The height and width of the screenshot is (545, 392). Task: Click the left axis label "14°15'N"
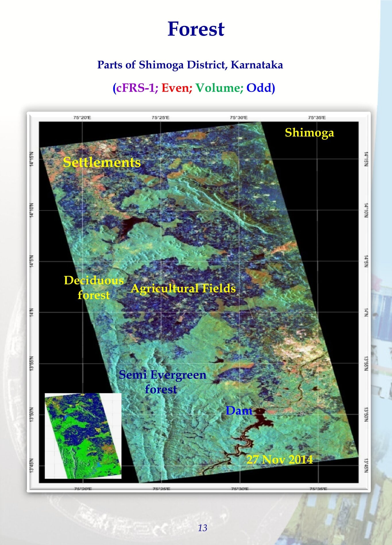[32, 159]
